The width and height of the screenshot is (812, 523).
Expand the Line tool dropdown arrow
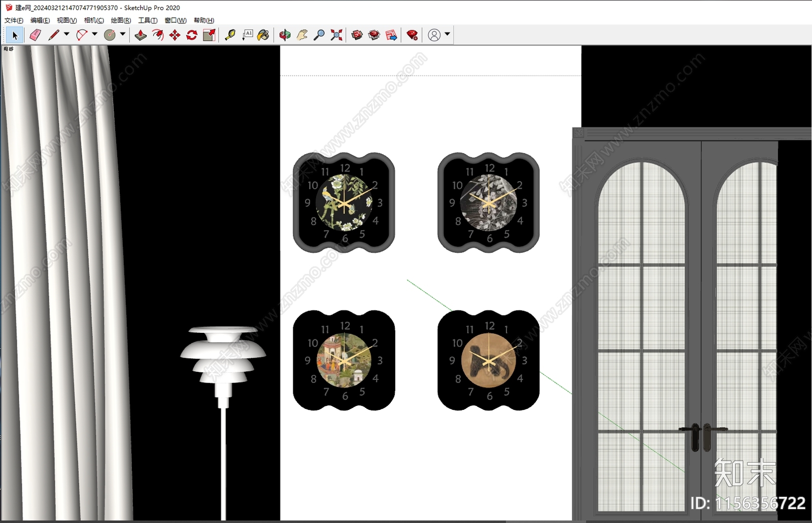66,34
